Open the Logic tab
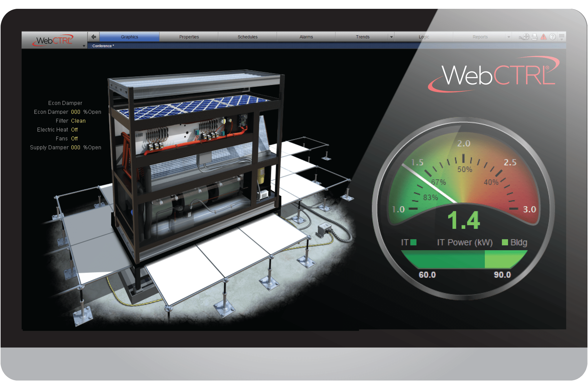Viewport: 588px width, 392px height. coord(424,37)
